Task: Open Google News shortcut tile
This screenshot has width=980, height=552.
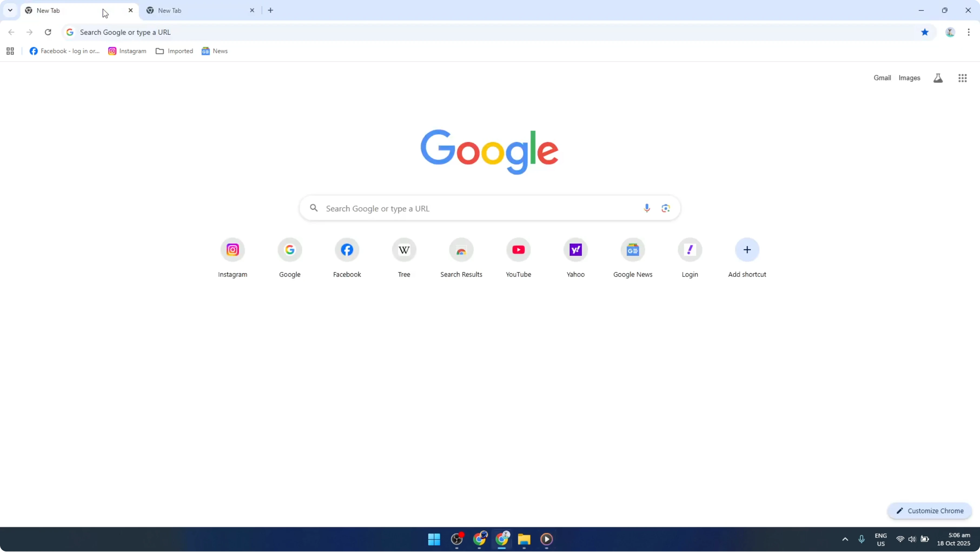Action: click(633, 258)
